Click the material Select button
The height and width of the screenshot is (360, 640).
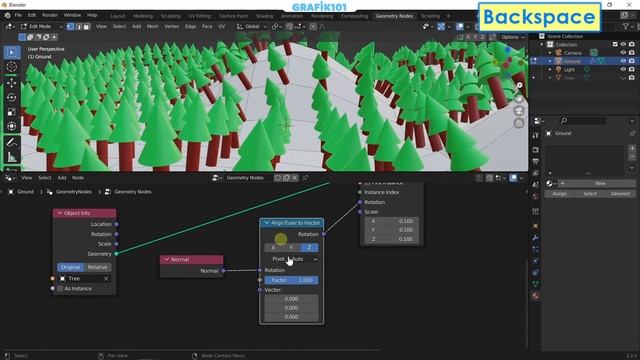(x=590, y=194)
